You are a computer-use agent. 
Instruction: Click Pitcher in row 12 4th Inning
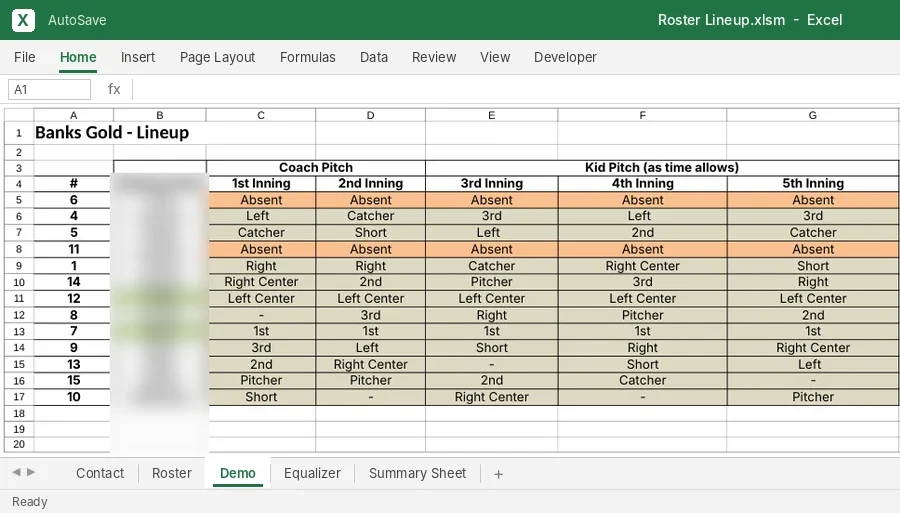(642, 315)
